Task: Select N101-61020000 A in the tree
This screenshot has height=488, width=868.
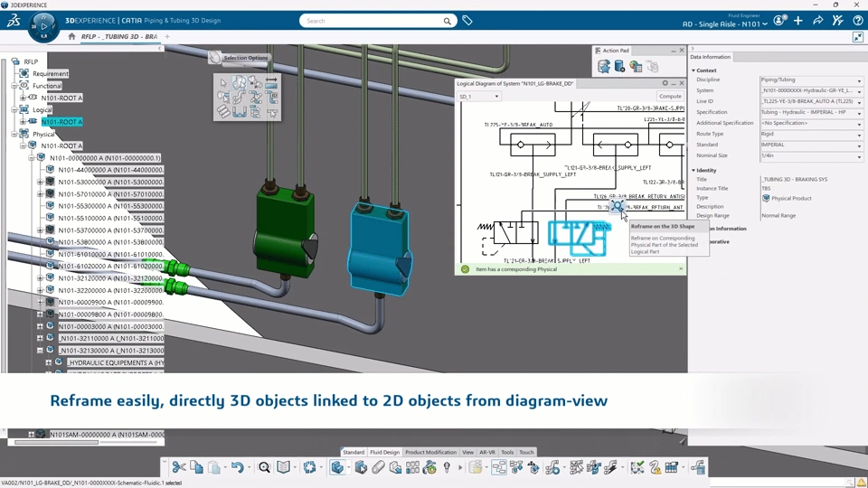Action: point(110,266)
